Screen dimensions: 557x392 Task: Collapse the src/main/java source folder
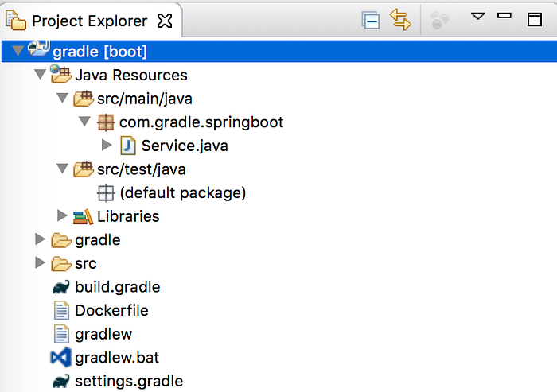(x=62, y=98)
